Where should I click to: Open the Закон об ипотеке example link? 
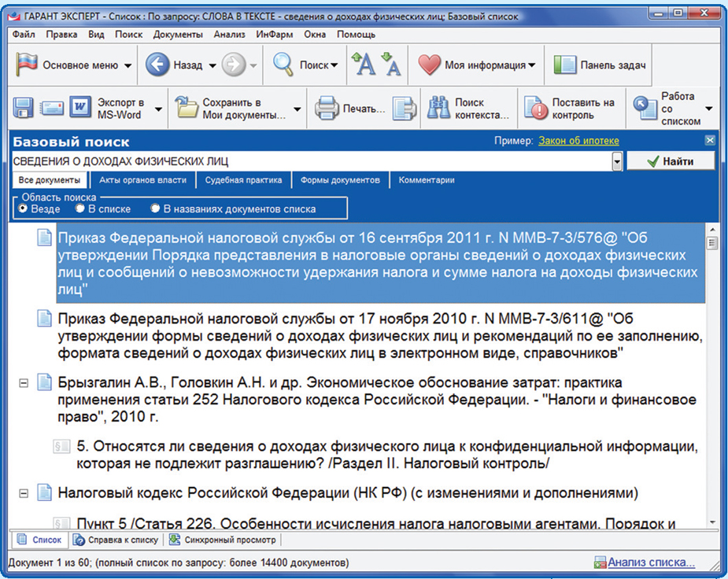click(578, 141)
